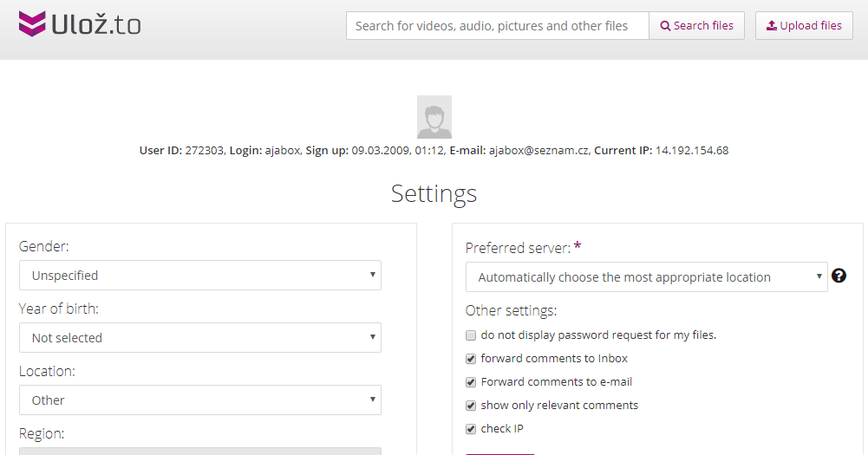Click the upload arrow icon
The height and width of the screenshot is (455, 868).
point(771,26)
